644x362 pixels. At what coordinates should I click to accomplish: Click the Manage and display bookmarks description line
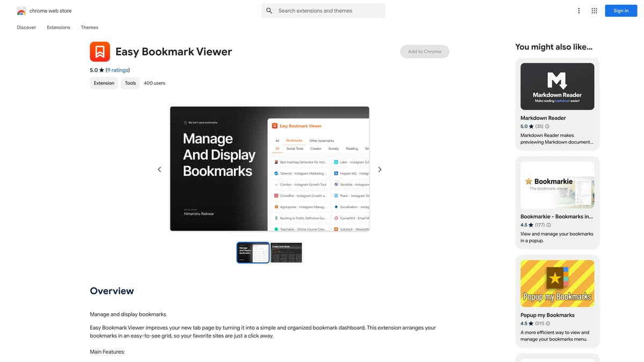coord(128,314)
